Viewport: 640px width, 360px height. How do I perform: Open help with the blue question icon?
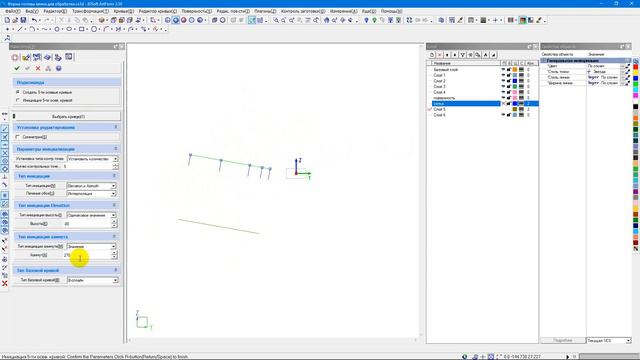[x=59, y=68]
